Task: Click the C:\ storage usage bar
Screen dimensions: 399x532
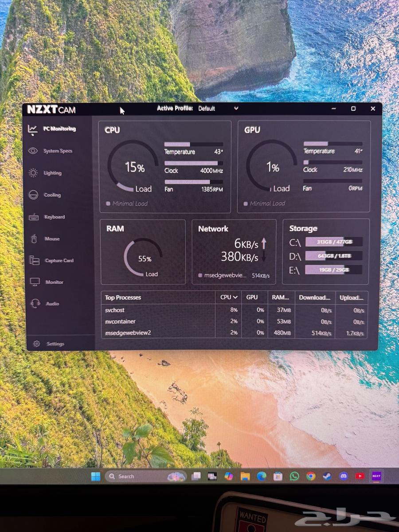Action: [334, 242]
